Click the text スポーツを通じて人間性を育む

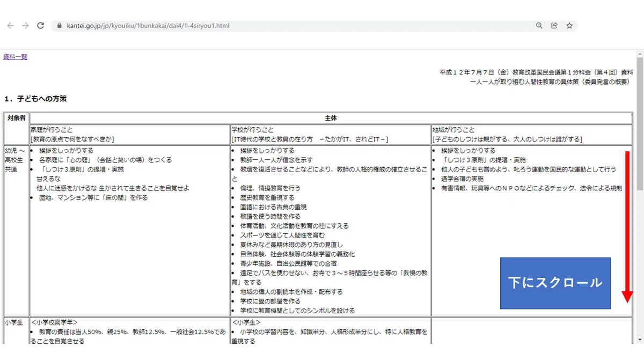[x=283, y=235]
